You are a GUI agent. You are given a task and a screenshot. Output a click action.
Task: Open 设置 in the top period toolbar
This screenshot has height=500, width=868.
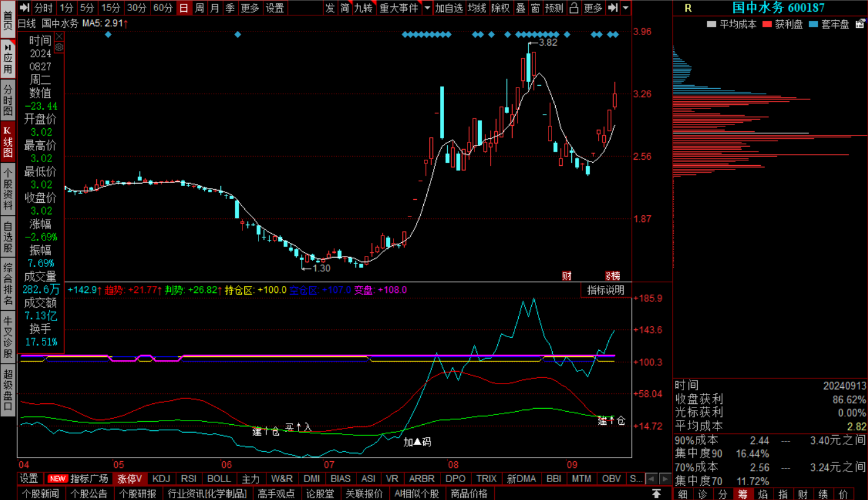[275, 8]
